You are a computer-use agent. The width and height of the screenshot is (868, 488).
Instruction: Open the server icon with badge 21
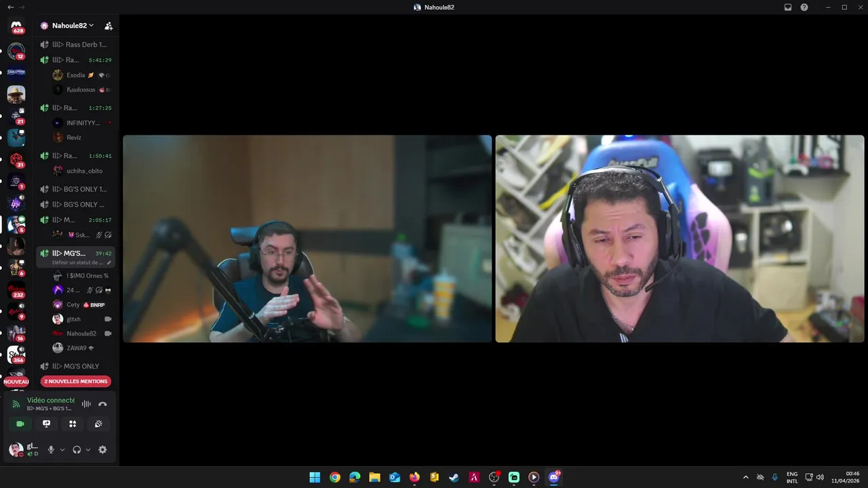16,116
